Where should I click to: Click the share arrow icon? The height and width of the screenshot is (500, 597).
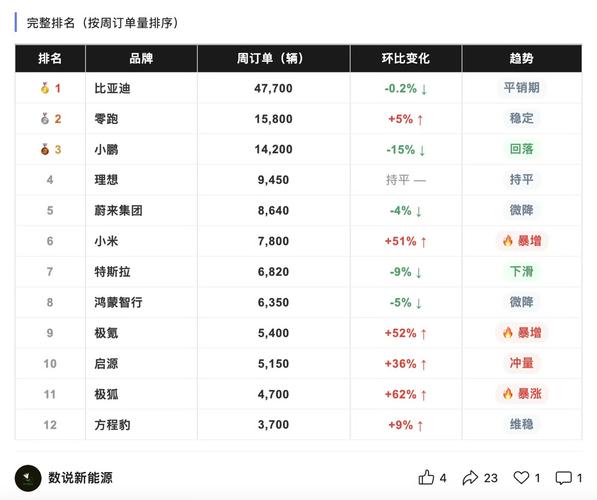pyautogui.click(x=470, y=478)
